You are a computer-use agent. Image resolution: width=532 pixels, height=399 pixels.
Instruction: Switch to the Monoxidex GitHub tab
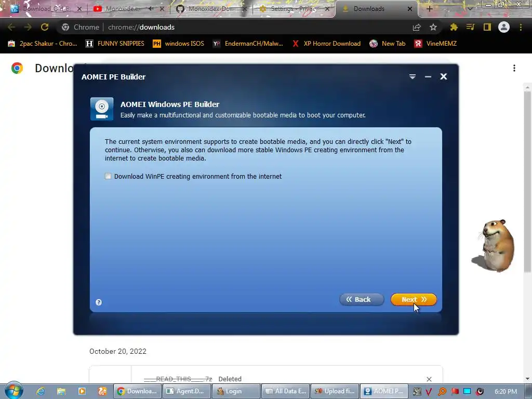pos(211,9)
